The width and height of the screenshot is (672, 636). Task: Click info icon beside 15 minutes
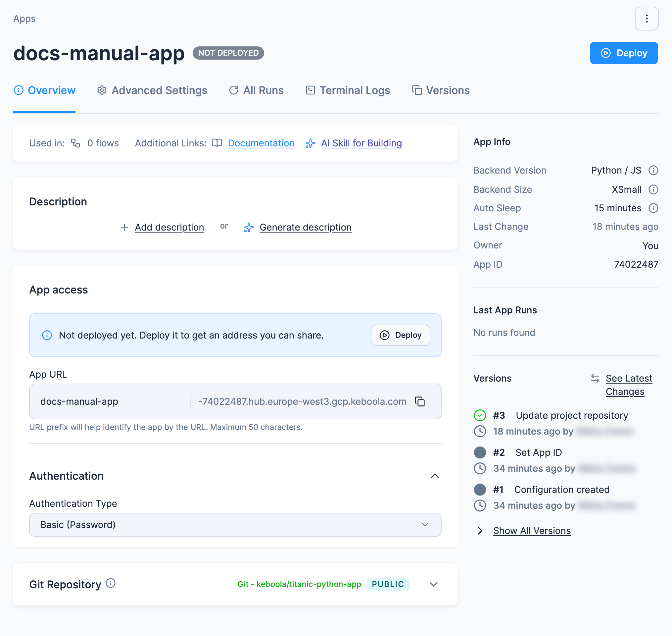click(653, 208)
